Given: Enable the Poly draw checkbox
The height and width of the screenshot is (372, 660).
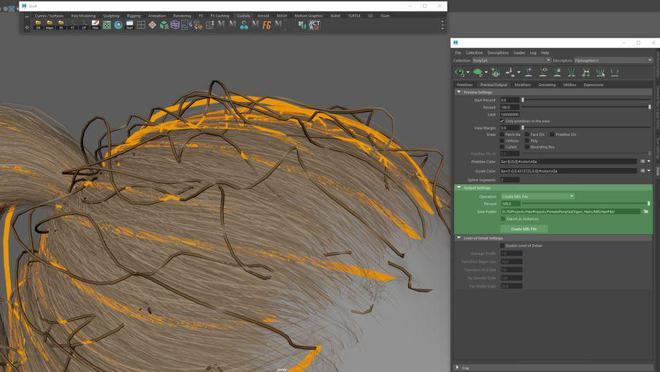Looking at the screenshot, I should click(527, 141).
